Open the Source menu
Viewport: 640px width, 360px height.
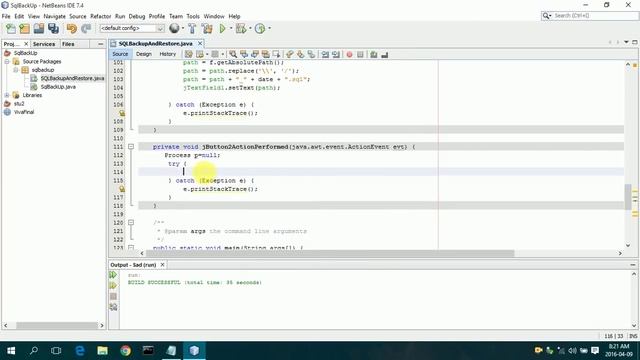(x=78, y=16)
